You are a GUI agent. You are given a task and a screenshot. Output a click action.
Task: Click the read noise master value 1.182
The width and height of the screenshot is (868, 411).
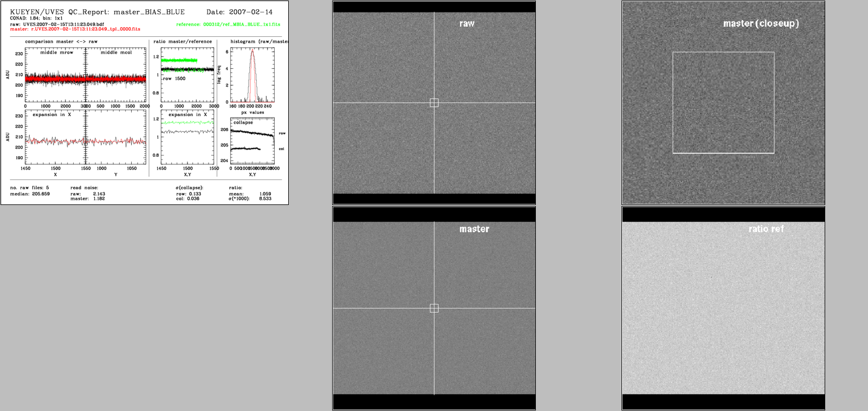tap(99, 198)
